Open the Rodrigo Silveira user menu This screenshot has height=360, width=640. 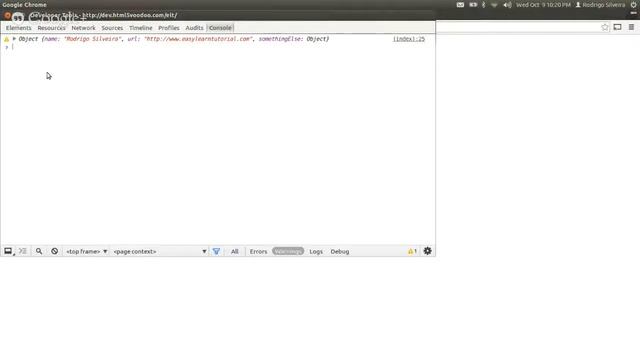[x=600, y=5]
